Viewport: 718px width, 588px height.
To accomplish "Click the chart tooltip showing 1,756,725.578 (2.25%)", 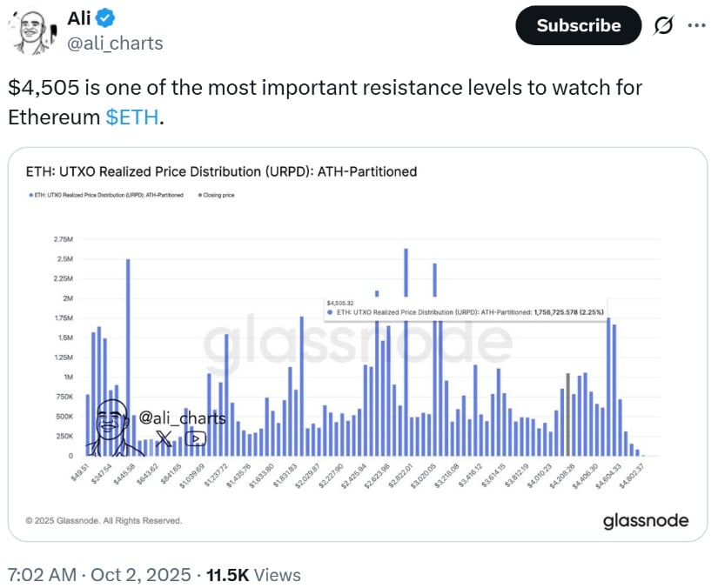I will click(464, 310).
